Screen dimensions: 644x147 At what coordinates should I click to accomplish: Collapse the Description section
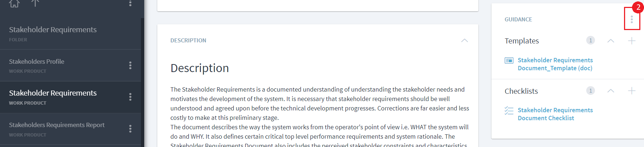(x=464, y=41)
